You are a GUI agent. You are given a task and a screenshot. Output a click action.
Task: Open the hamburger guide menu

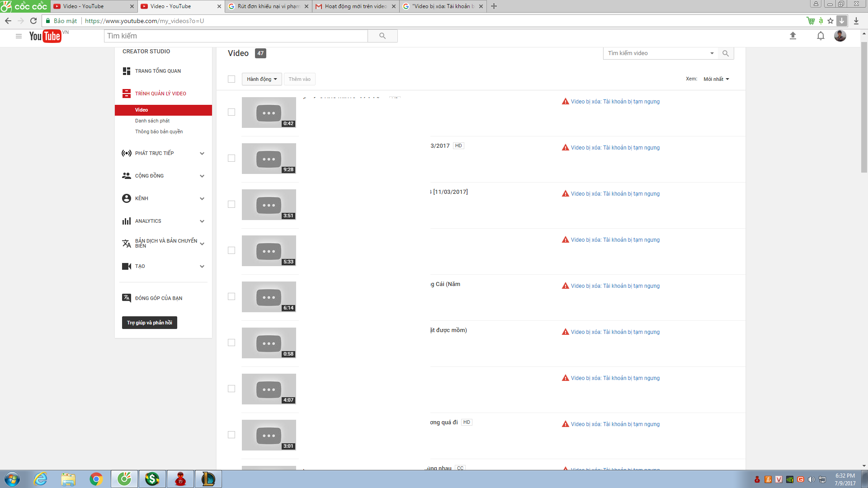coord(19,36)
